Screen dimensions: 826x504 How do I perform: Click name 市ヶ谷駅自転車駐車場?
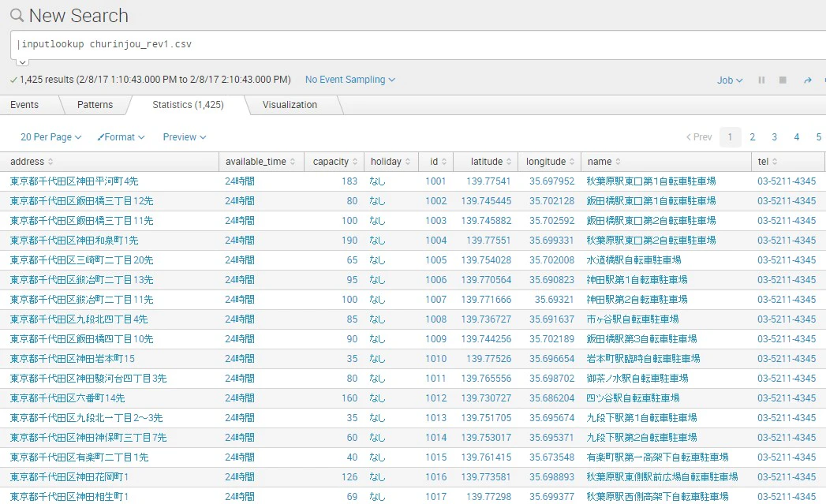click(633, 319)
